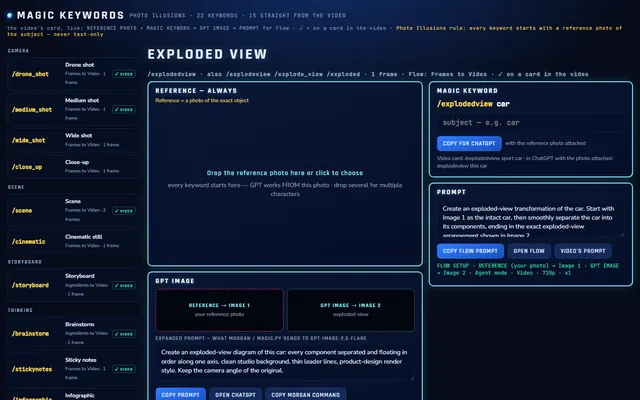Click the 'PROMPT' panel label
The height and width of the screenshot is (400, 640).
click(x=451, y=192)
